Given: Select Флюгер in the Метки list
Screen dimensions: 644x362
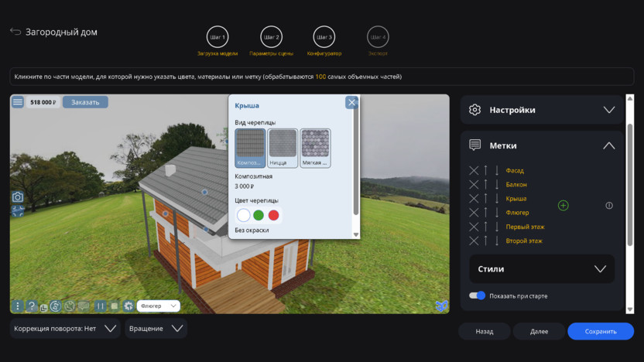Looking at the screenshot, I should tap(517, 213).
